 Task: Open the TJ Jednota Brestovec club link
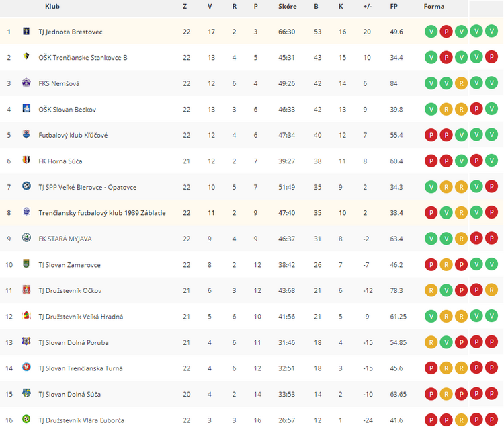(x=71, y=32)
